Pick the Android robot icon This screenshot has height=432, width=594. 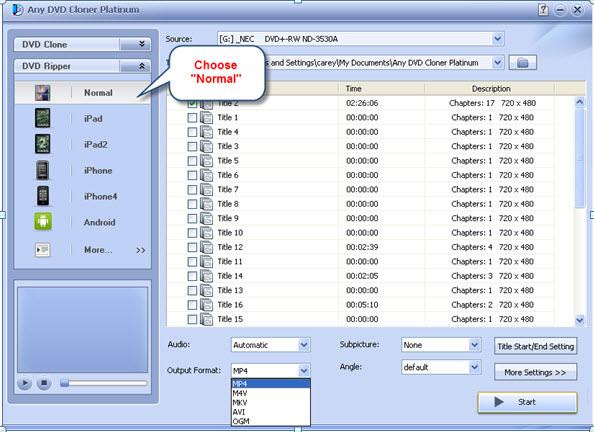coord(43,221)
